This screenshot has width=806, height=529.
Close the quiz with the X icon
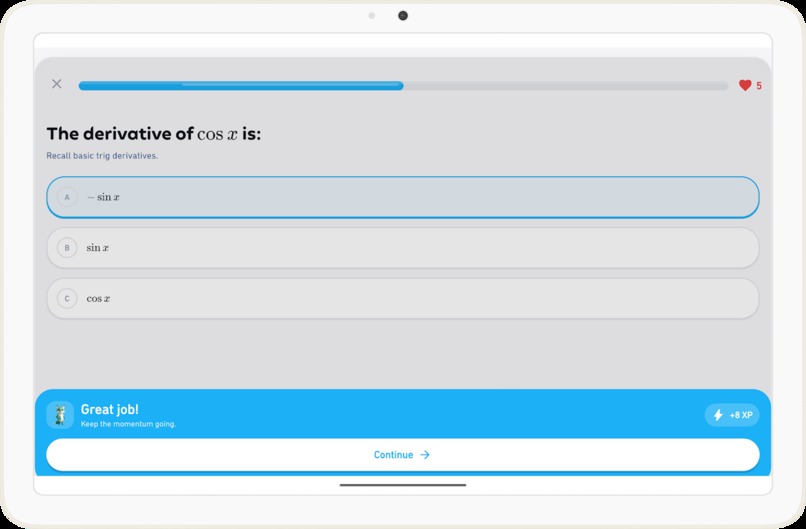[57, 84]
